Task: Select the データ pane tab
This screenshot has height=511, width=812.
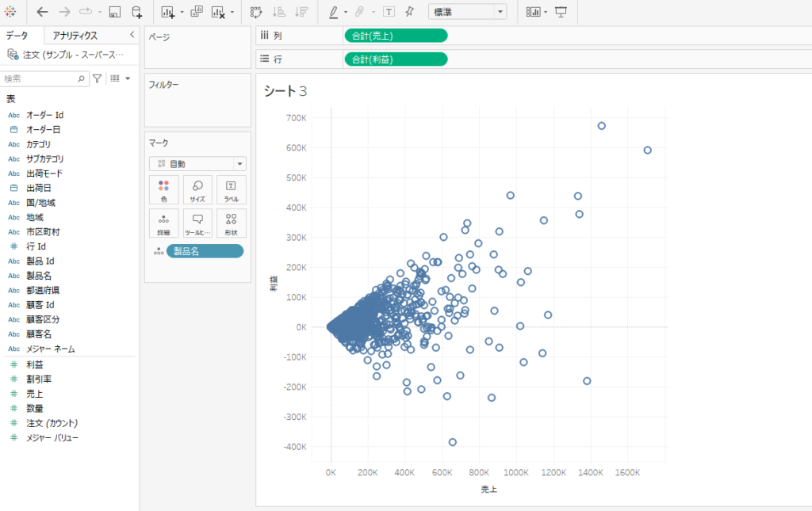Action: [17, 35]
